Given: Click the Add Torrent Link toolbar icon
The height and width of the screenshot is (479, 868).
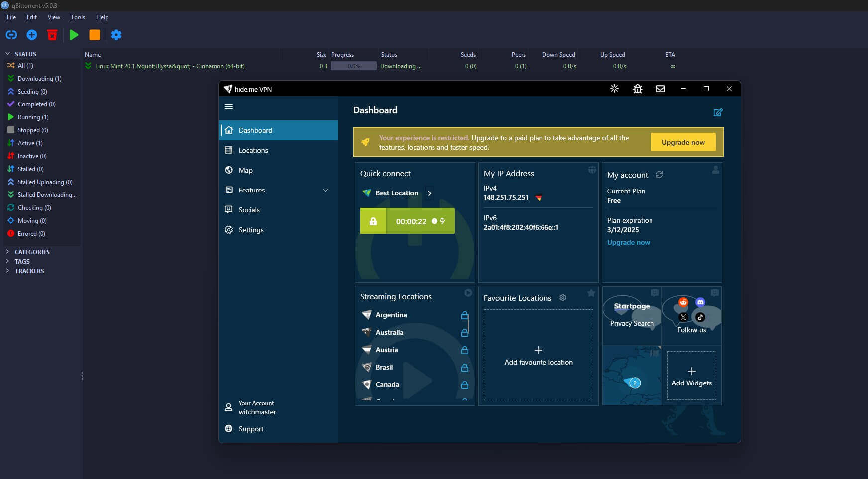Looking at the screenshot, I should (x=11, y=35).
